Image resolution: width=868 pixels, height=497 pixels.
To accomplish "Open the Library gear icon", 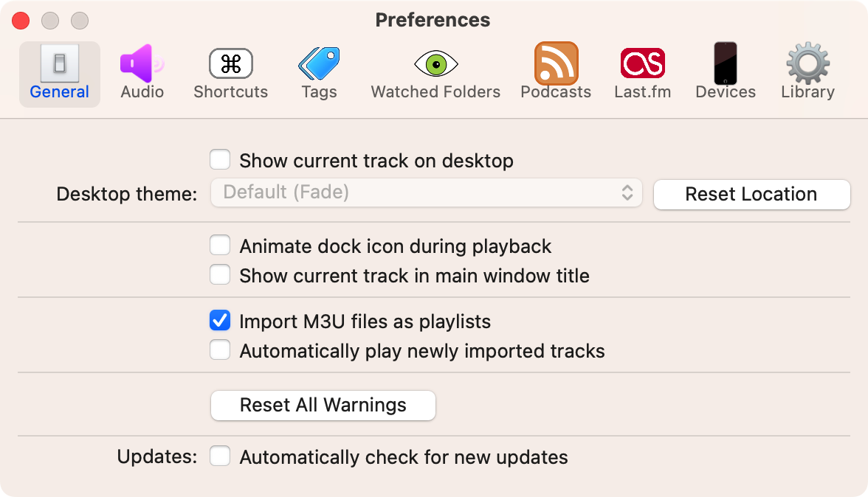I will [x=808, y=63].
